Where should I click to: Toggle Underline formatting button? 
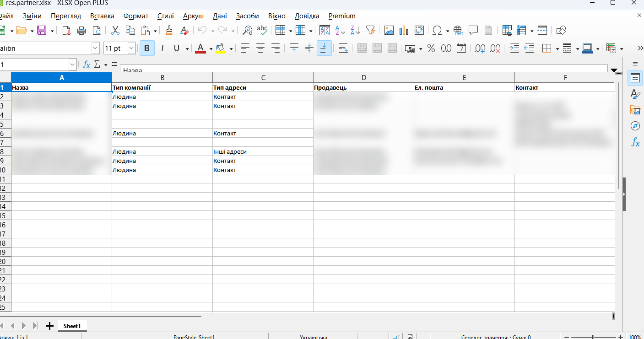click(x=176, y=48)
